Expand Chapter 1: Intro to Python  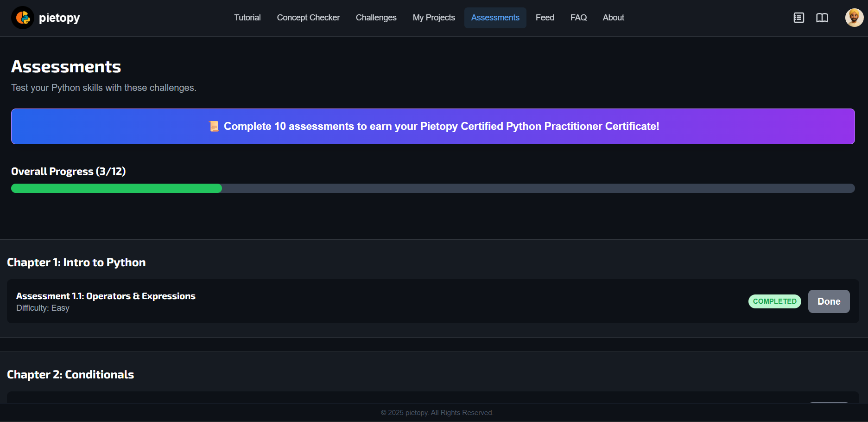76,262
